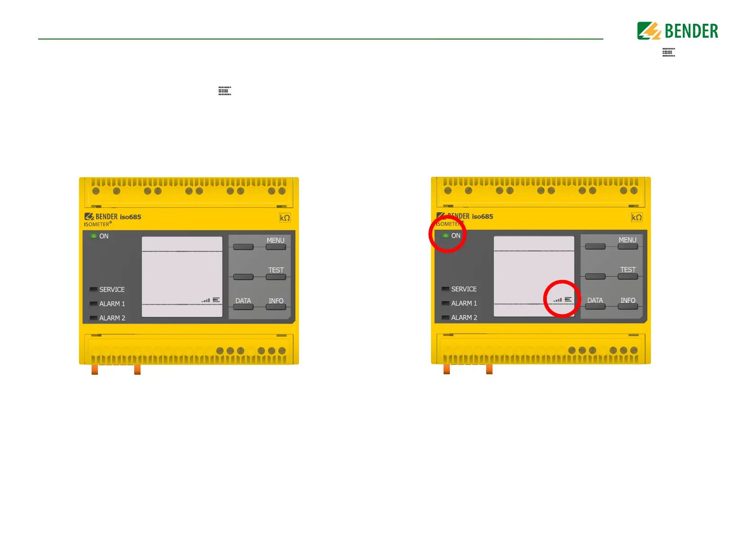Click the bottom terminal block of the right device
756x534 pixels.
(x=541, y=349)
